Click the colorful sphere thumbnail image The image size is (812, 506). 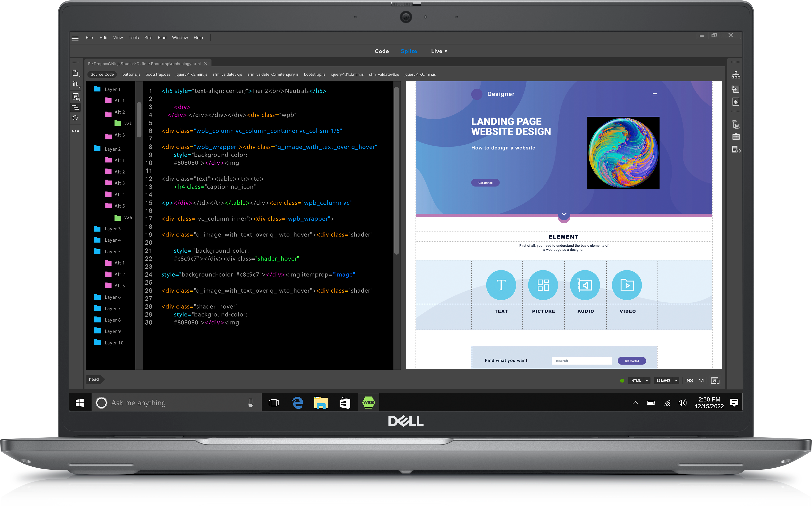623,153
